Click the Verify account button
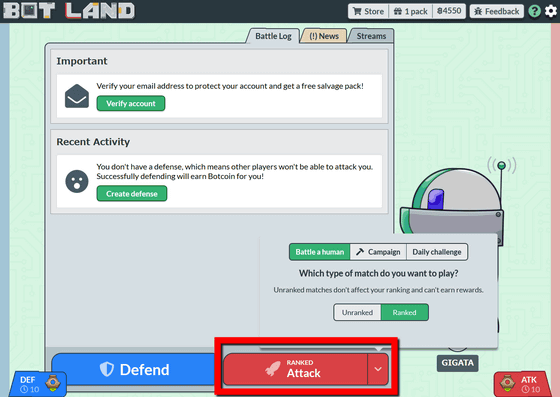Image resolution: width=560 pixels, height=397 pixels. click(131, 104)
